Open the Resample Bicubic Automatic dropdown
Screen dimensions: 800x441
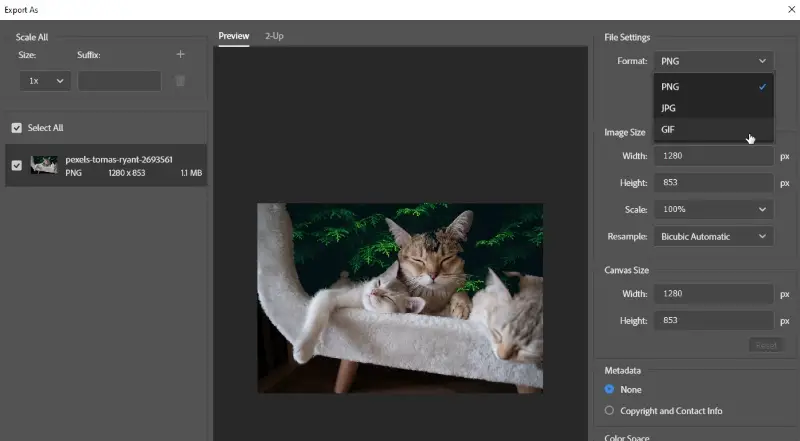pyautogui.click(x=713, y=237)
